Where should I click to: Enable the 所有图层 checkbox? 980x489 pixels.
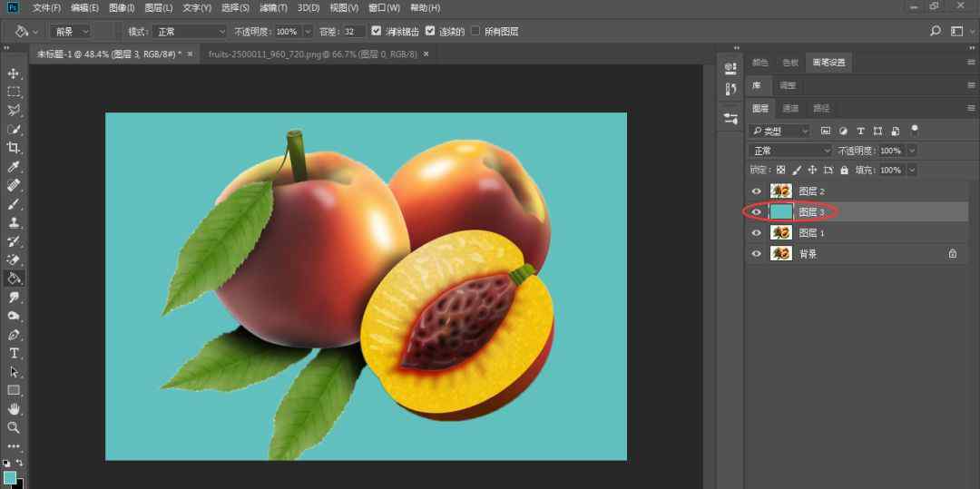click(475, 31)
